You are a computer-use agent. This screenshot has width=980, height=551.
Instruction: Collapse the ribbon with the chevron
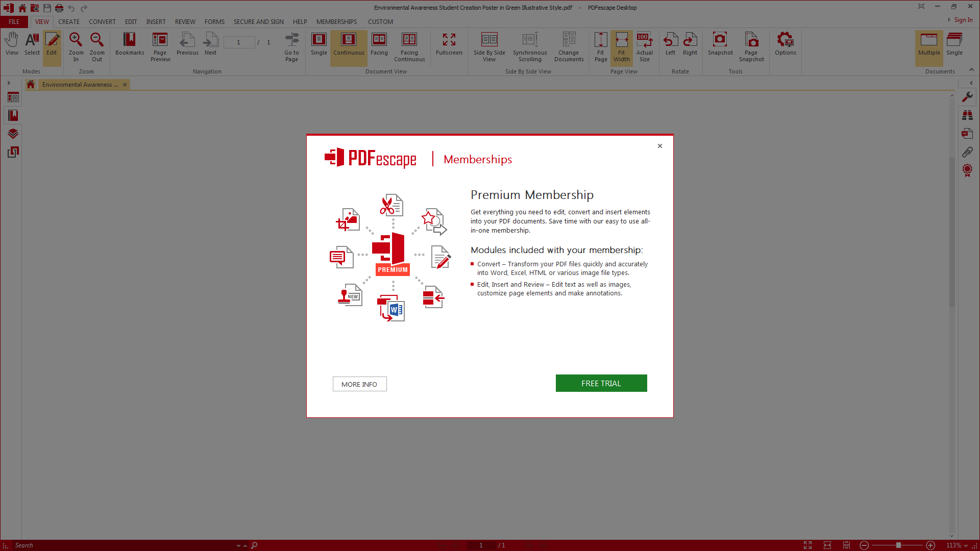click(971, 70)
